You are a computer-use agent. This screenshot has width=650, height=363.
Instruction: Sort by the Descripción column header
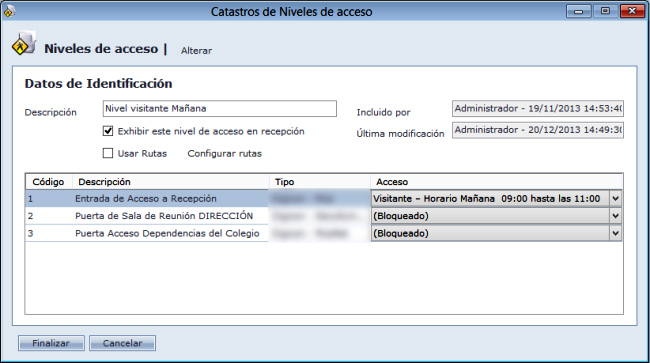171,182
